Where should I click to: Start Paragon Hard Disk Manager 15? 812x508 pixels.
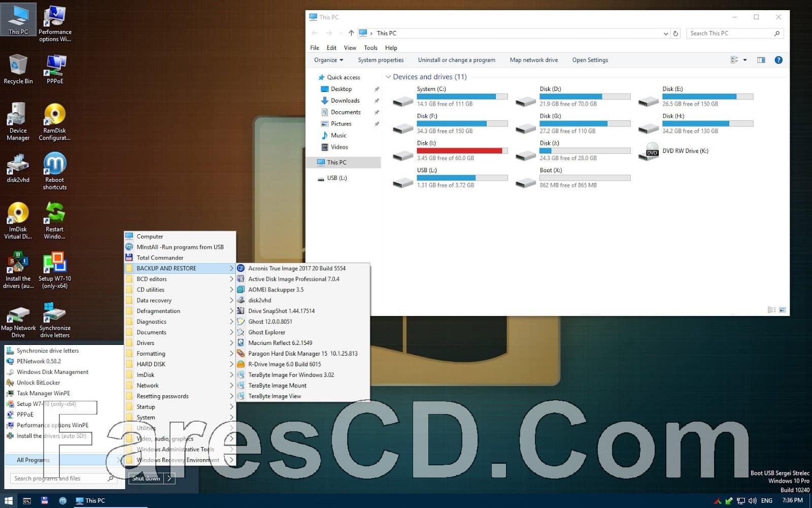coord(303,354)
